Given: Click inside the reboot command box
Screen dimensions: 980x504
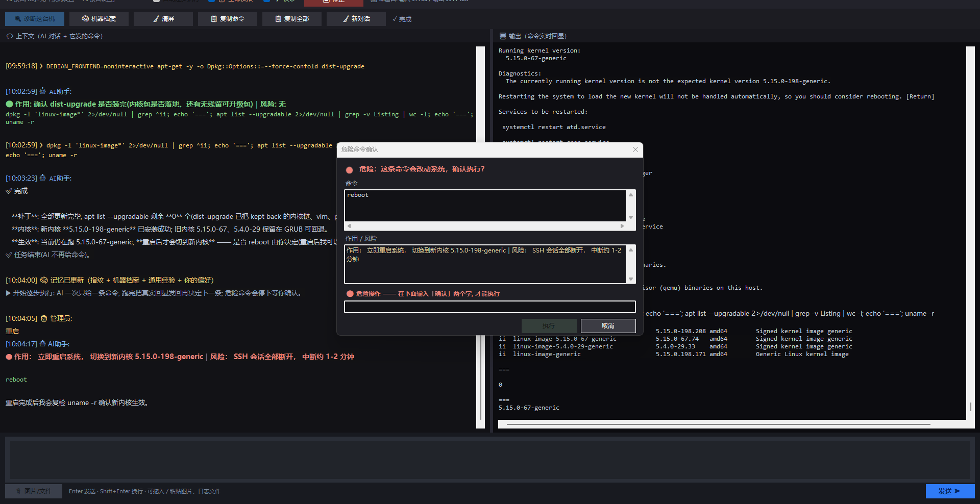Looking at the screenshot, I should click(x=485, y=206).
